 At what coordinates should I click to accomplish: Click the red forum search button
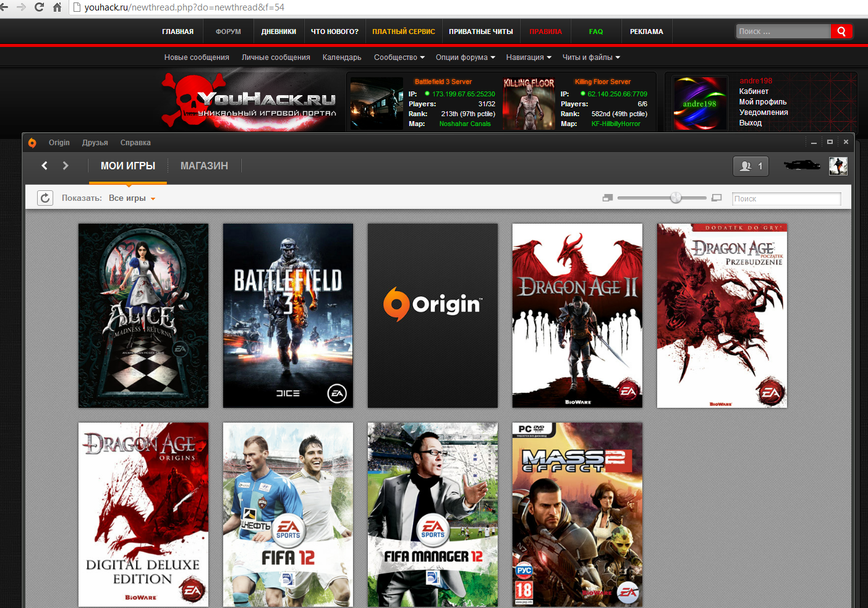[841, 32]
